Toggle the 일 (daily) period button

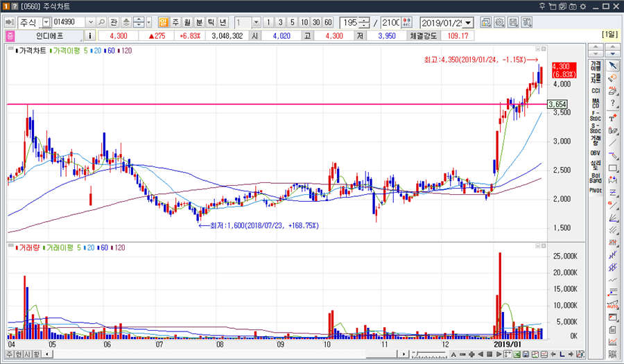163,22
